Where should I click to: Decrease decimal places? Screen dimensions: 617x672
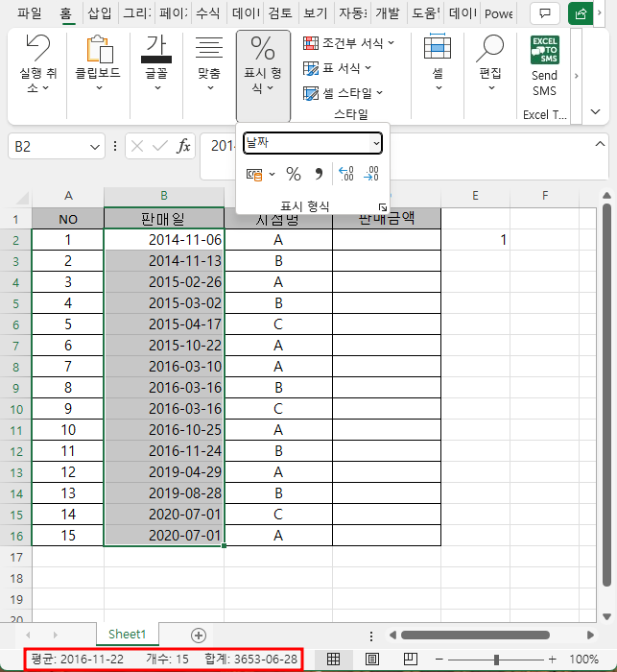coord(371,174)
